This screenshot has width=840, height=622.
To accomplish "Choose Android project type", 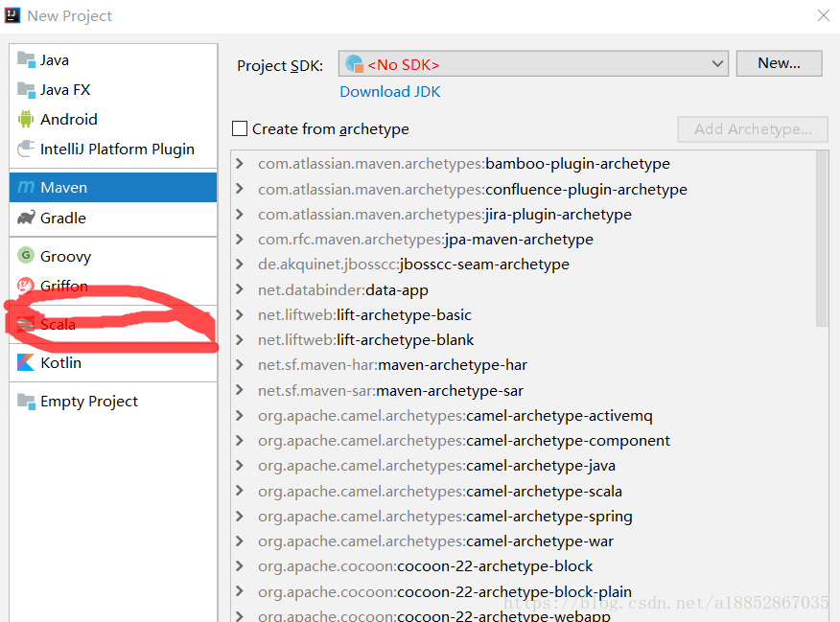I will point(113,119).
